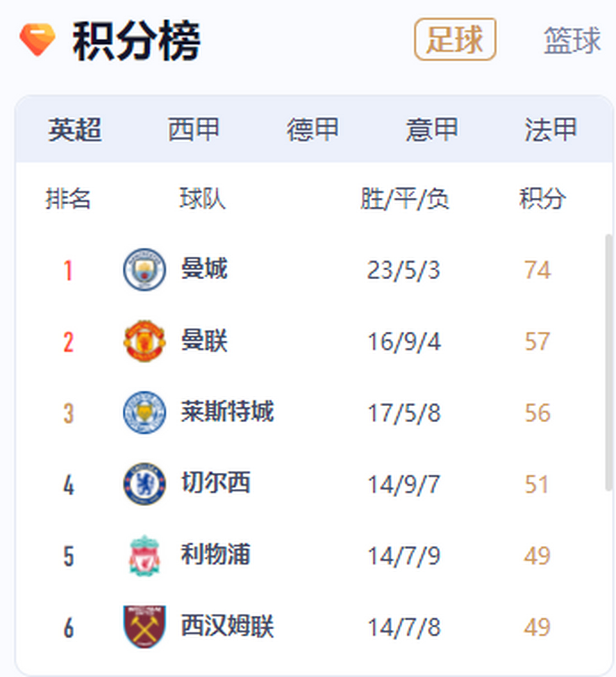Viewport: 616px width, 677px height.
Task: Switch to 篮球 standings
Action: (572, 40)
